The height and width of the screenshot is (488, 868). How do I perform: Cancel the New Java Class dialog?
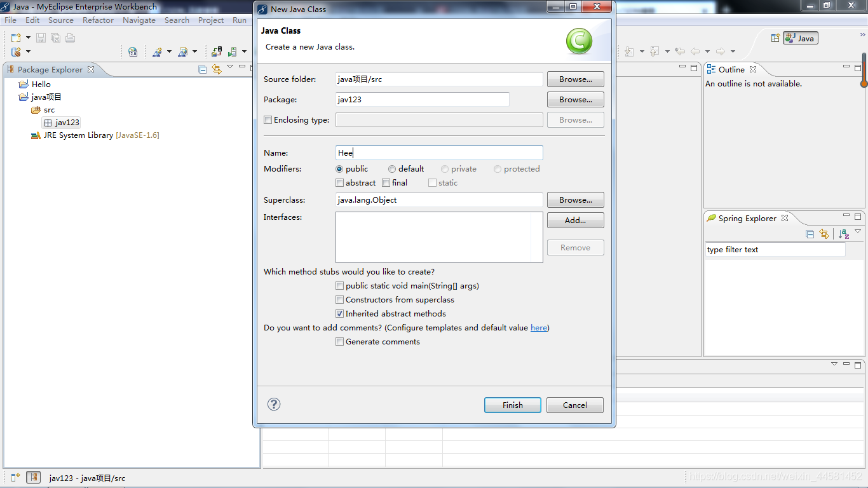tap(574, 405)
